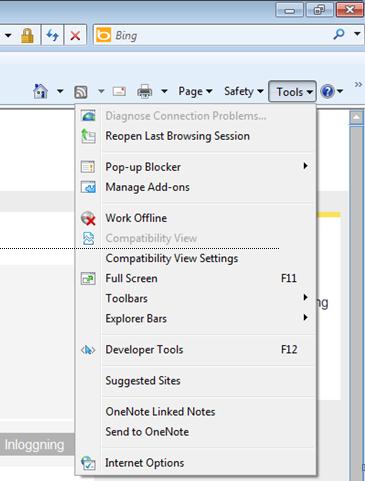Screen dimensions: 365x481
Task: Click the security lock icon in address bar
Action: click(27, 35)
